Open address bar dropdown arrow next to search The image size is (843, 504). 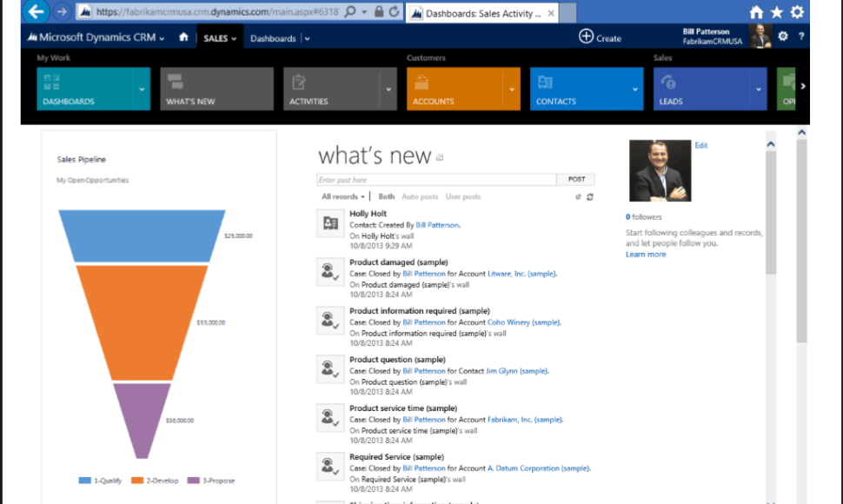tap(364, 12)
